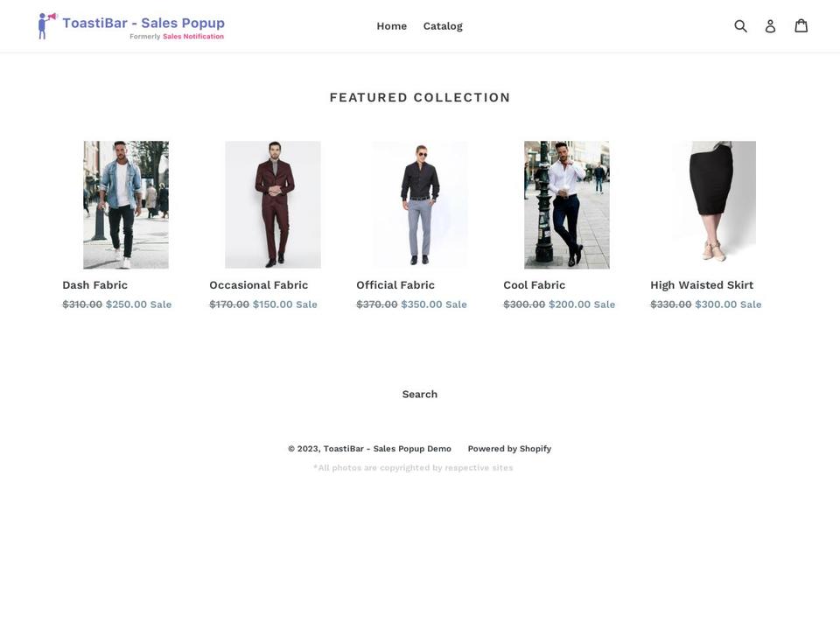The width and height of the screenshot is (840, 630).
Task: Click the Cool Fabric product image
Action: [567, 205]
